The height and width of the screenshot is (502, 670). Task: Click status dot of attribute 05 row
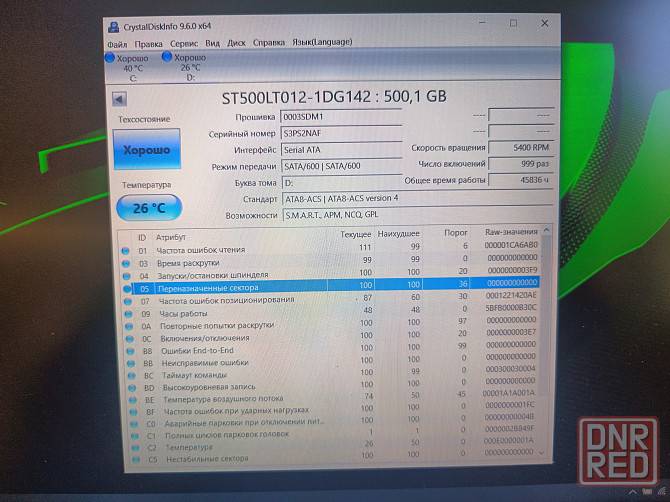127,289
